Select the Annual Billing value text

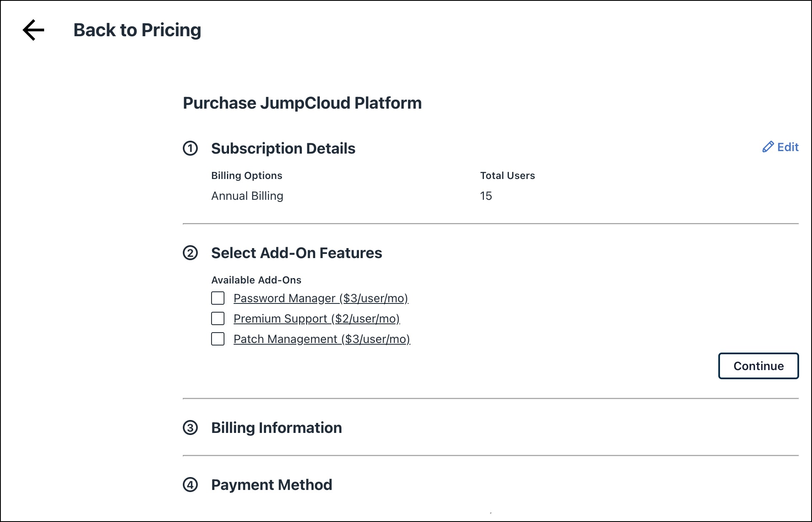click(247, 196)
